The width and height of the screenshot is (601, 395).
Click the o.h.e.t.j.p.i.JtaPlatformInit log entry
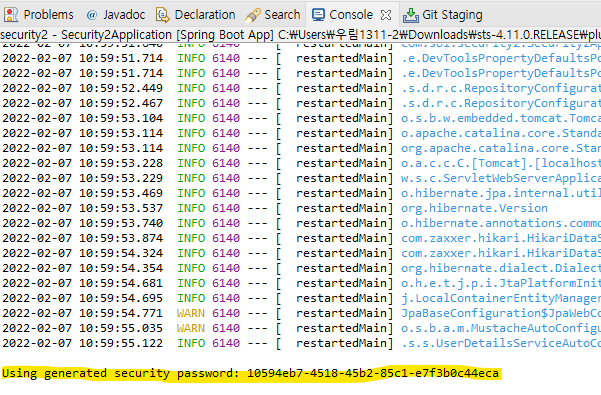click(x=300, y=283)
